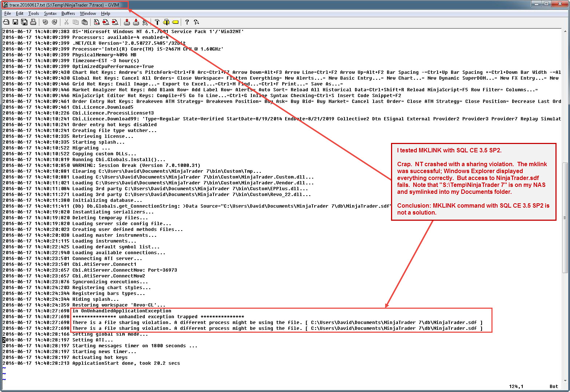Run Make with the hammer icon
Screen dimensions: 570x392
click(157, 22)
